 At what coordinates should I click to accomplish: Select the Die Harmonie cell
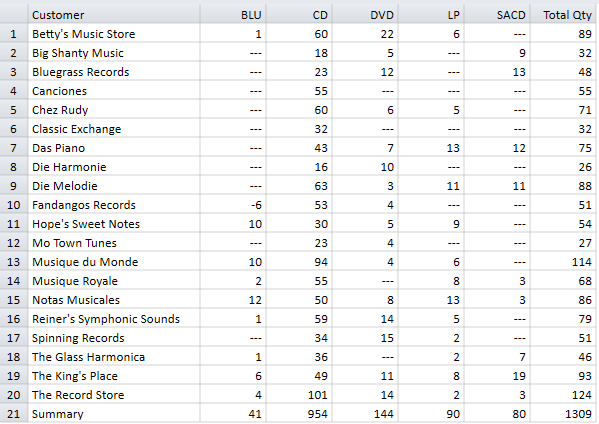[x=114, y=167]
